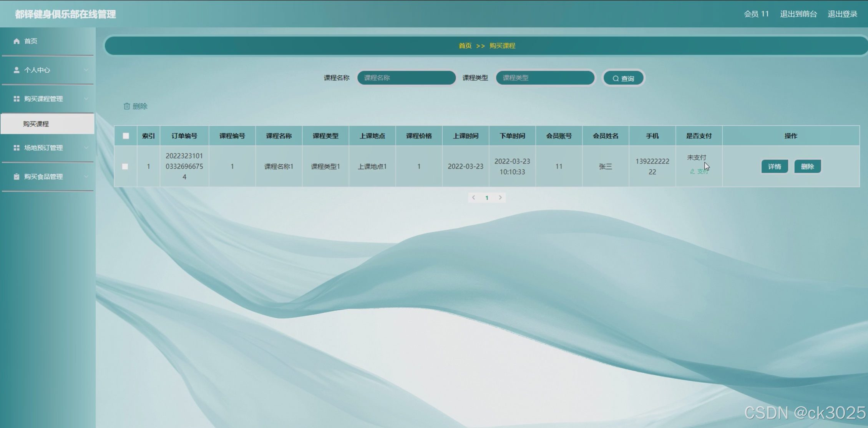Click the 删除 button in operations column
The height and width of the screenshot is (428, 868).
pos(807,167)
